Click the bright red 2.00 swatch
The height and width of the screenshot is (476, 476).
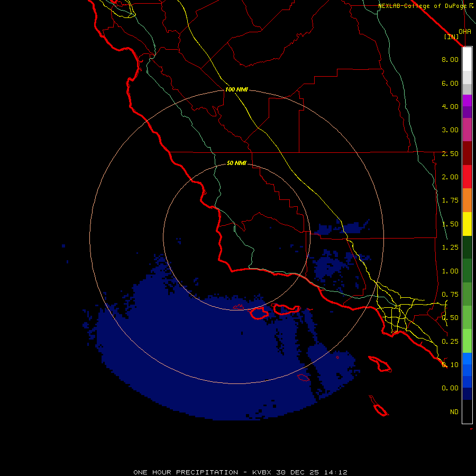coord(467,177)
